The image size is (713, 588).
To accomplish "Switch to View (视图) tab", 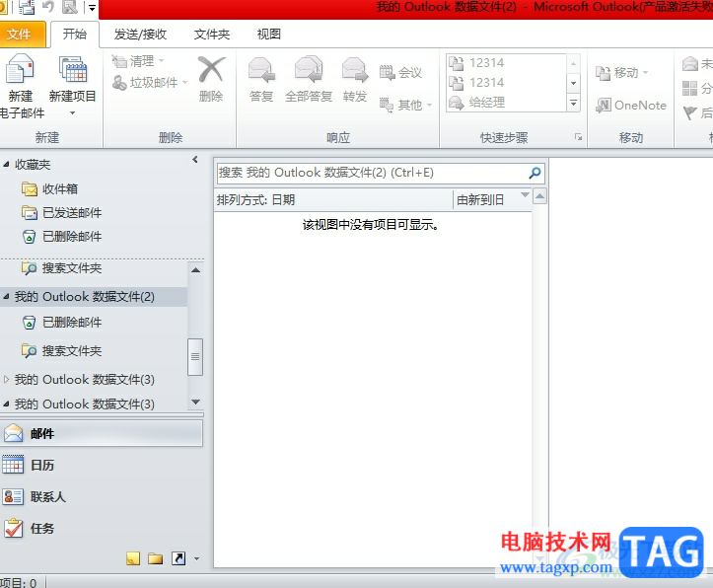I will pos(269,35).
